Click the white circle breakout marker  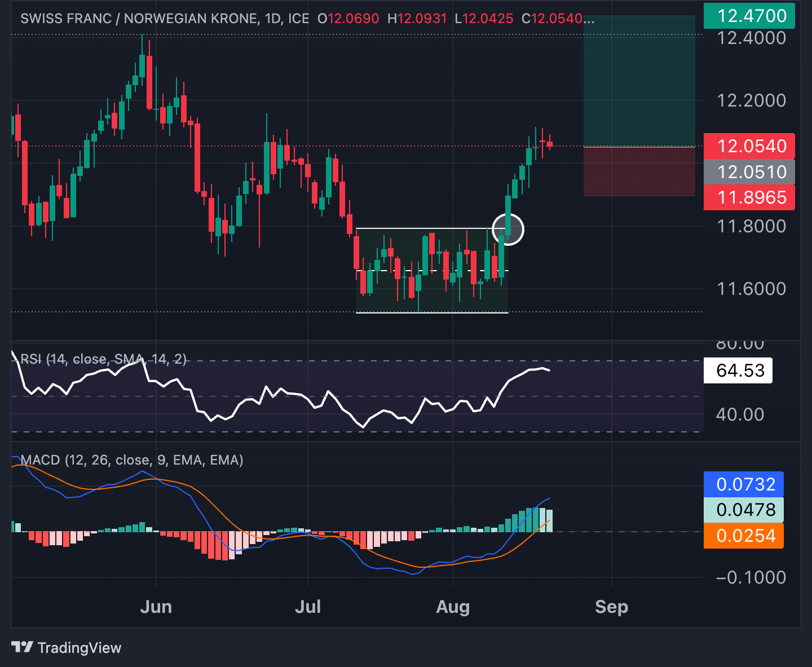pos(508,229)
